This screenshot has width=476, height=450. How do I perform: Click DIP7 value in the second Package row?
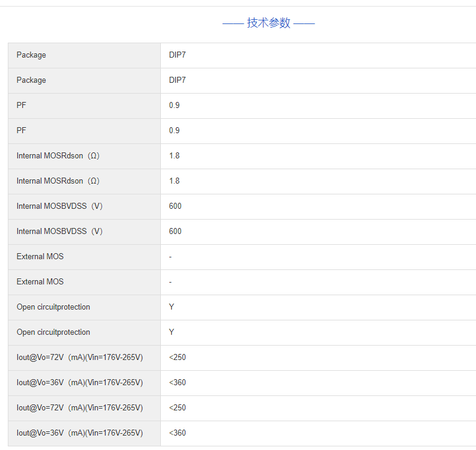tap(177, 80)
